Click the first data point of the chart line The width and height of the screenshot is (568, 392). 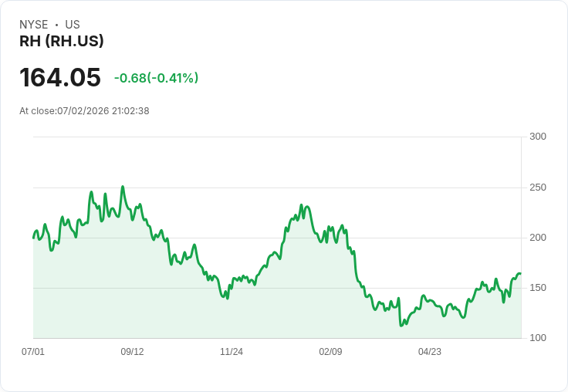click(34, 238)
